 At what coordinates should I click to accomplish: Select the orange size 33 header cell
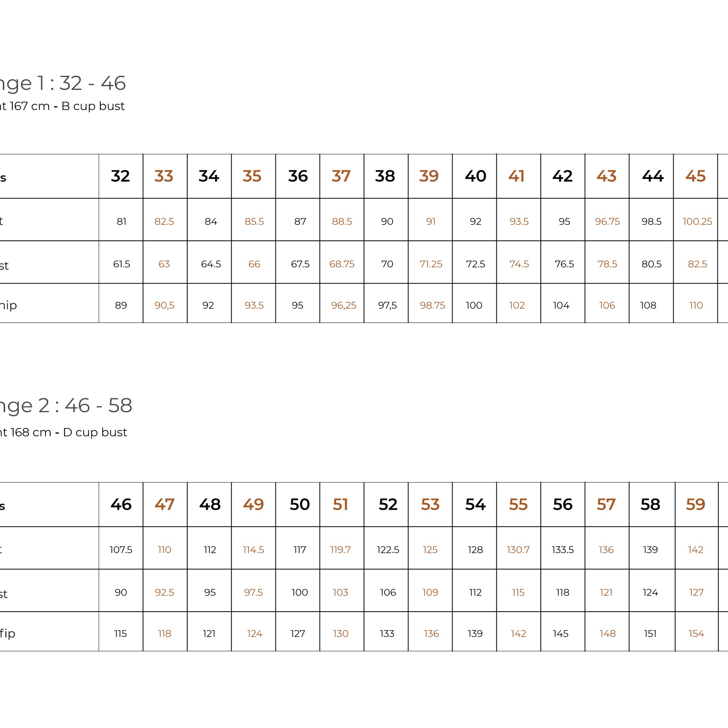(x=164, y=176)
